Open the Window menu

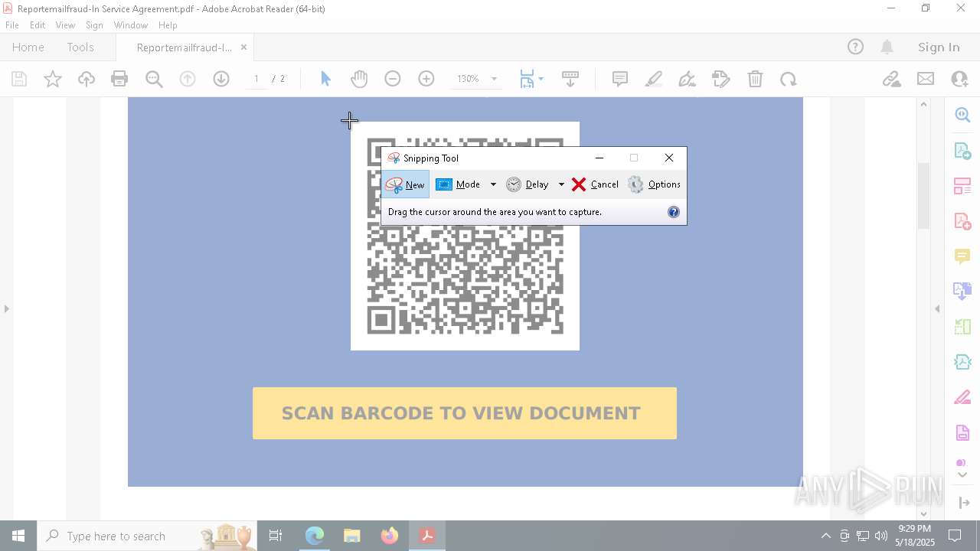pyautogui.click(x=131, y=25)
